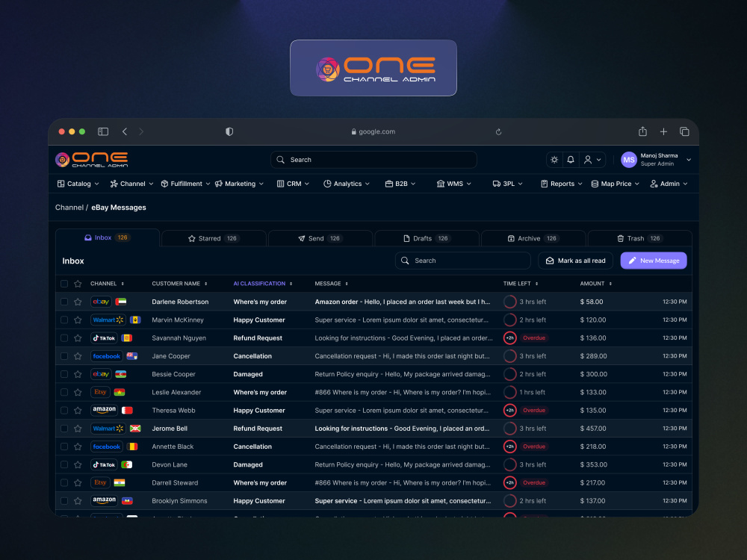747x560 pixels.
Task: Click the MS profile avatar
Action: tap(628, 160)
